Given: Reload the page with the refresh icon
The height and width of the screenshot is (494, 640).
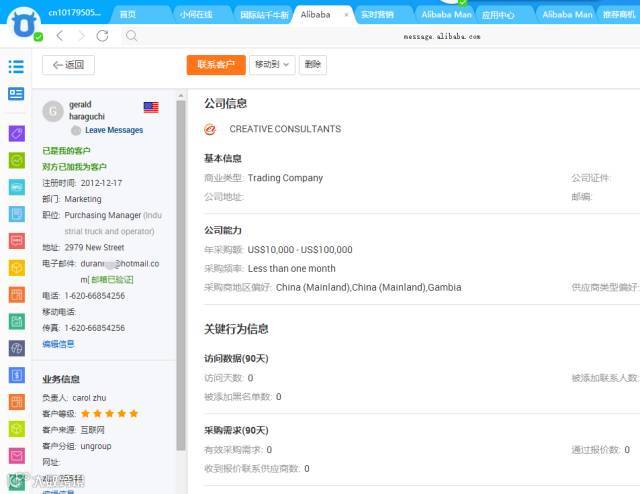Looking at the screenshot, I should click(x=102, y=36).
